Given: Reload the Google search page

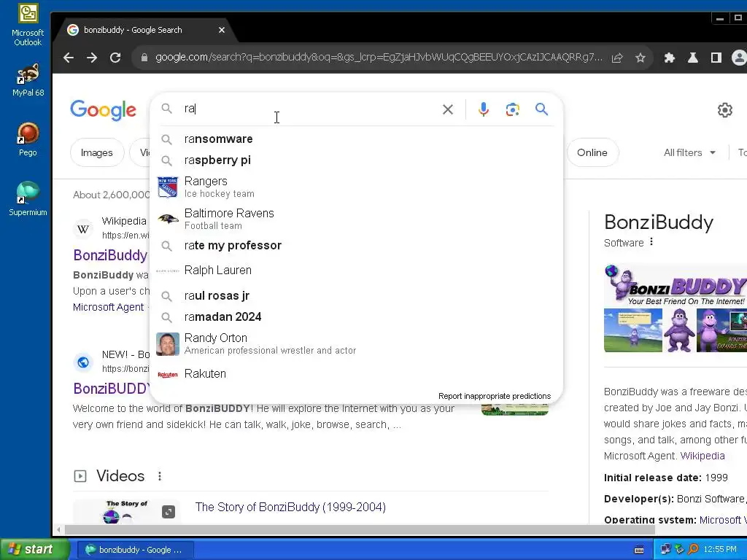Looking at the screenshot, I should point(115,58).
